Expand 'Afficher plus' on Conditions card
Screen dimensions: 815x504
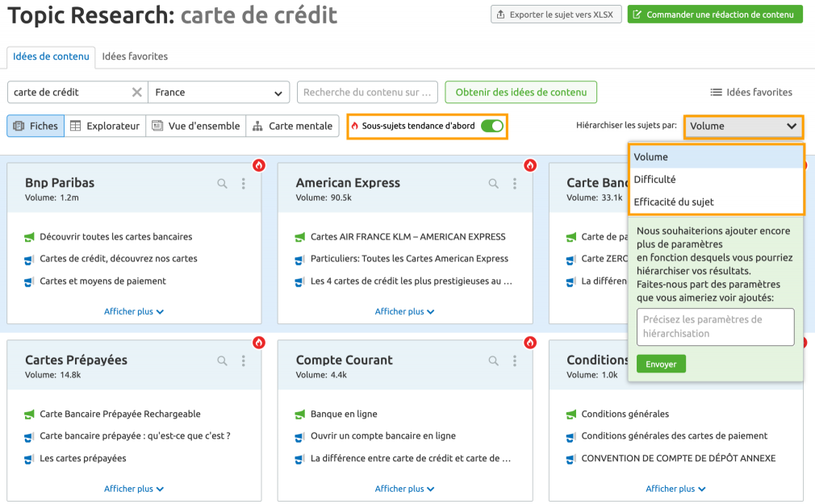pos(675,489)
